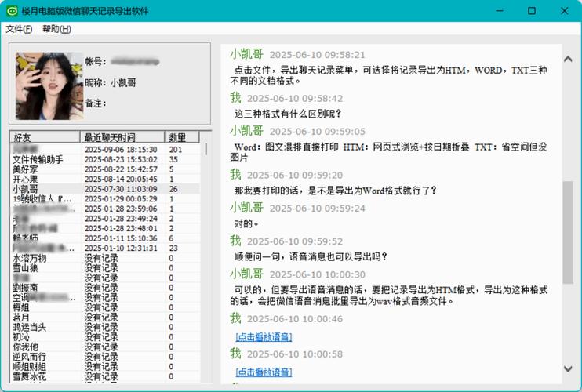Open the 文件(F) menu

(19, 29)
